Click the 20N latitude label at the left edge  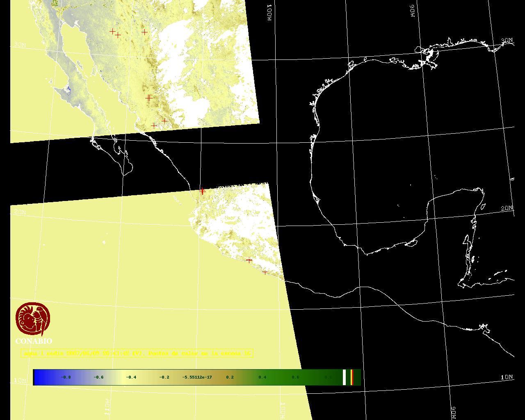[x=20, y=212]
